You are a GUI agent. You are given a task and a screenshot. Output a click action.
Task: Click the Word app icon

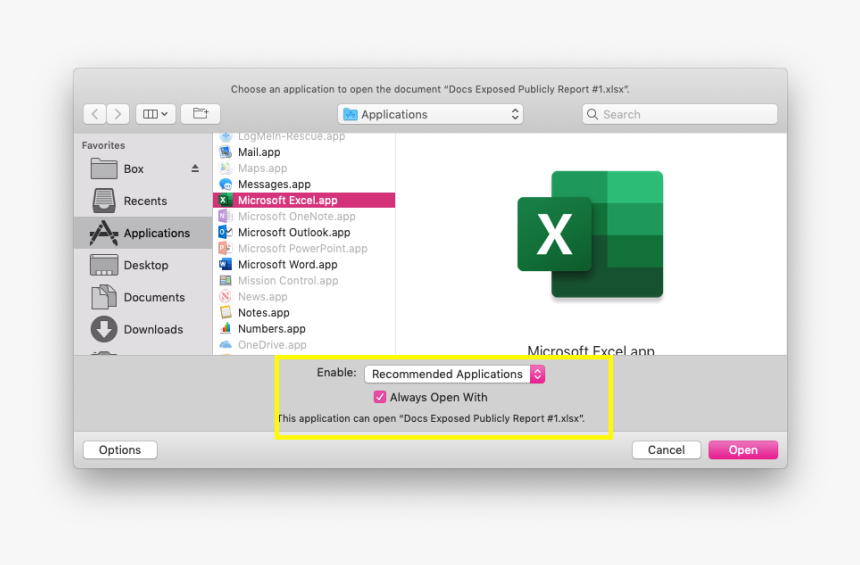(225, 264)
